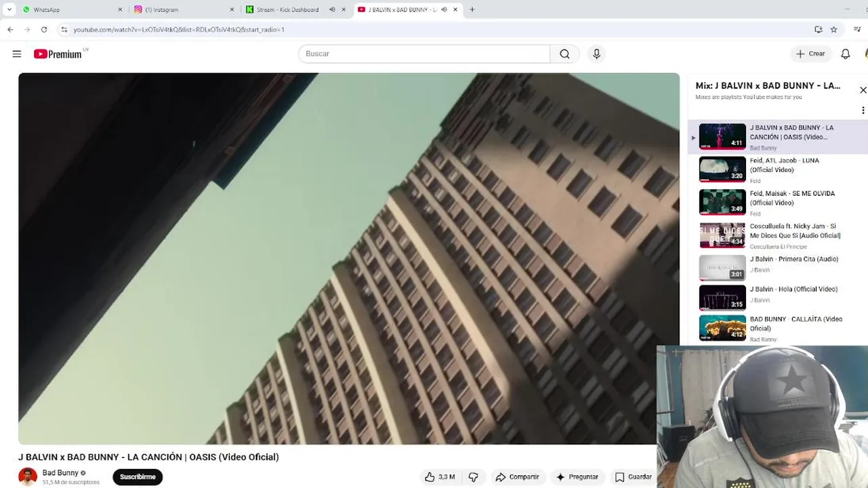Play Feid LUNA video thumbnail

[722, 169]
